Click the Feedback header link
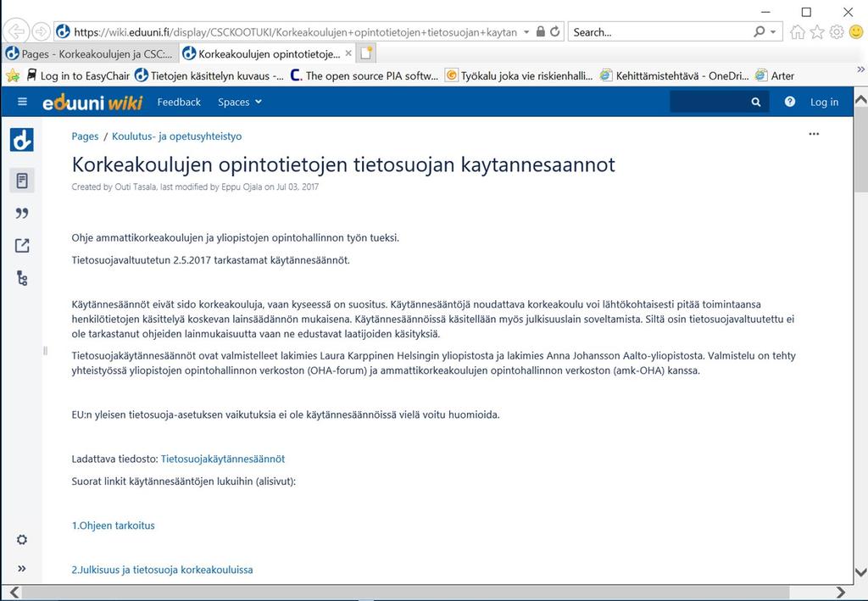Image resolution: width=868 pixels, height=601 pixels. click(x=179, y=102)
